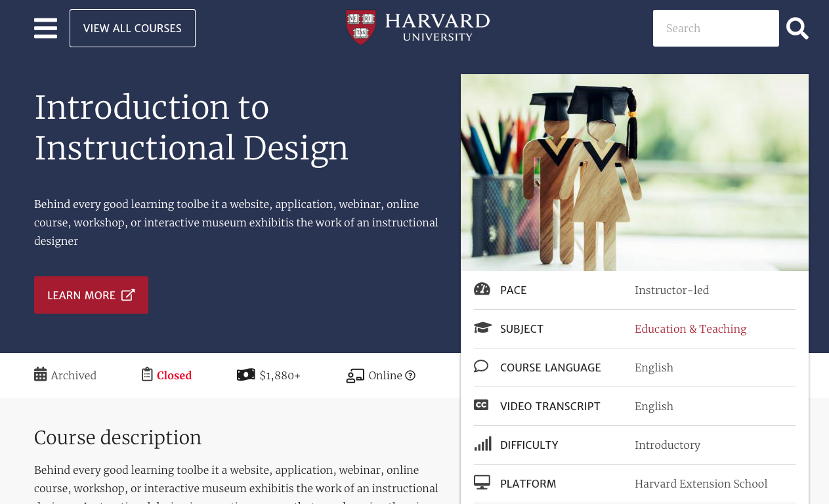
Task: Click the speedometer icon for Pace
Action: [482, 289]
